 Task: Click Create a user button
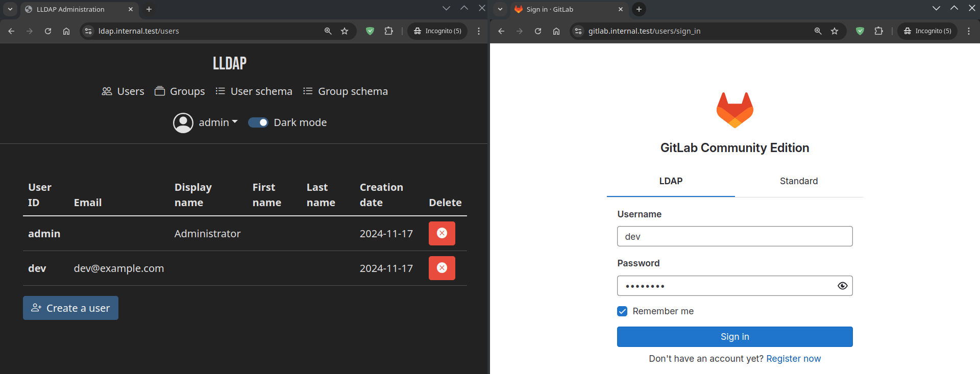tap(70, 308)
